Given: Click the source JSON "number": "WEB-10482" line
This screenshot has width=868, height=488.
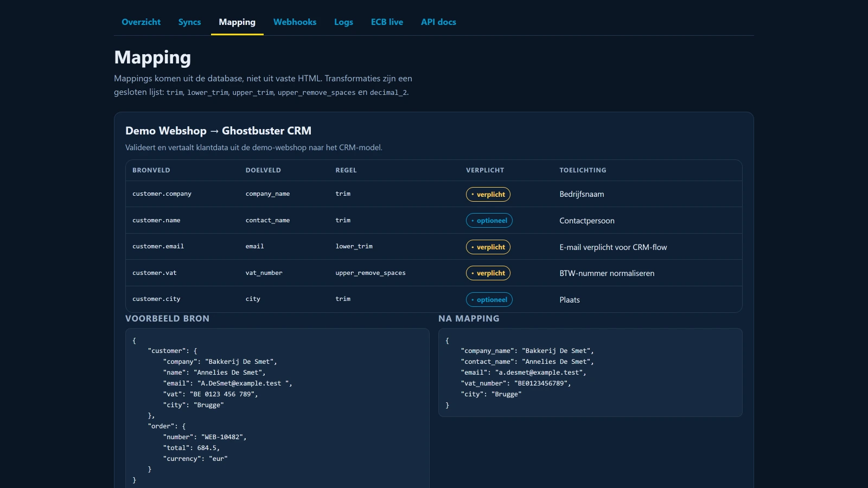Looking at the screenshot, I should coord(205,437).
